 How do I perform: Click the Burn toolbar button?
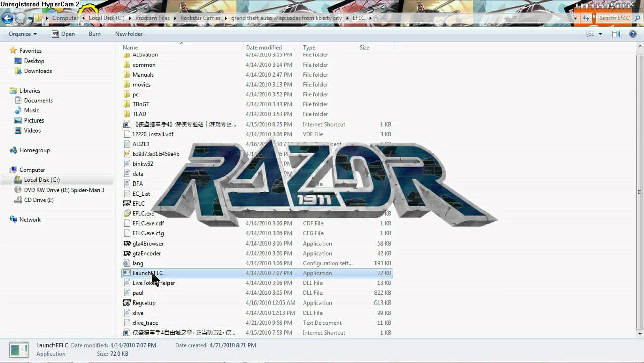(95, 34)
